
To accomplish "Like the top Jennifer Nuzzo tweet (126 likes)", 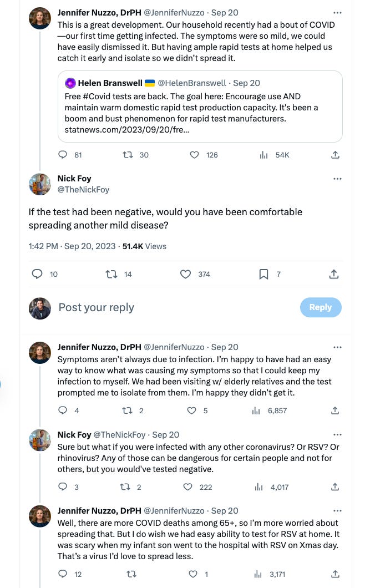I will tap(194, 155).
